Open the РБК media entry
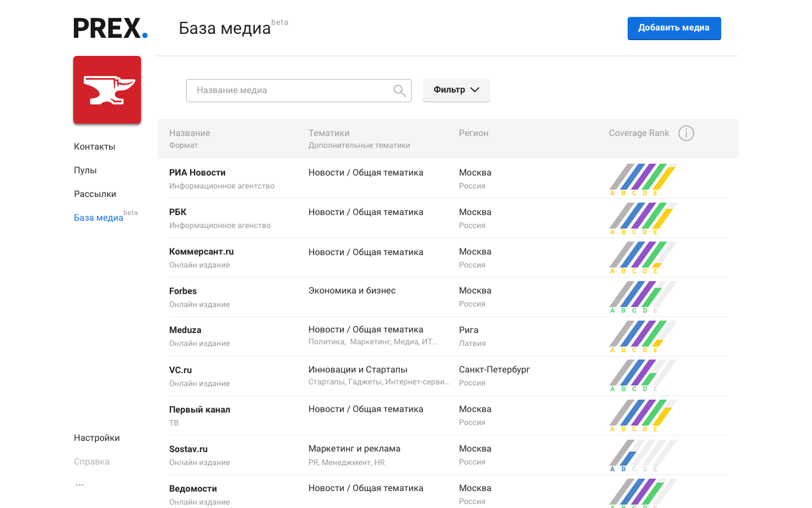Image resolution: width=812 pixels, height=508 pixels. click(178, 212)
